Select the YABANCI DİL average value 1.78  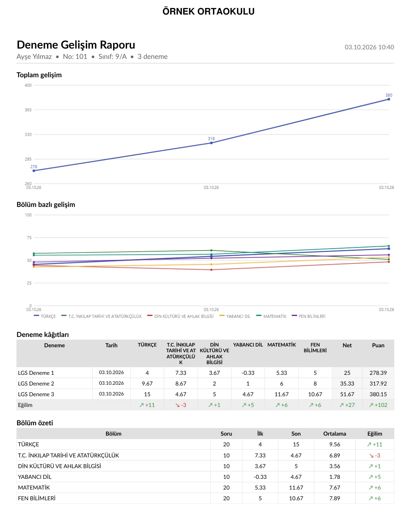tap(335, 477)
